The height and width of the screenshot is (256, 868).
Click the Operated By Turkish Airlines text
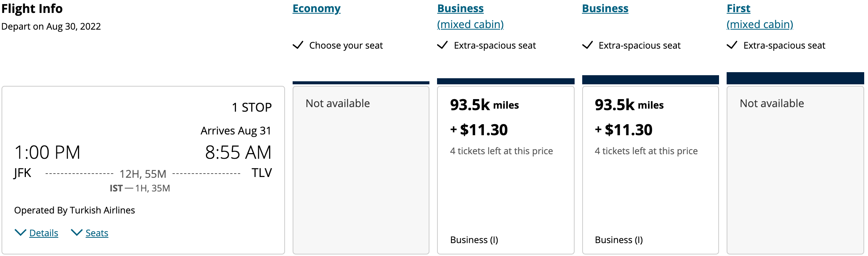[x=74, y=210]
